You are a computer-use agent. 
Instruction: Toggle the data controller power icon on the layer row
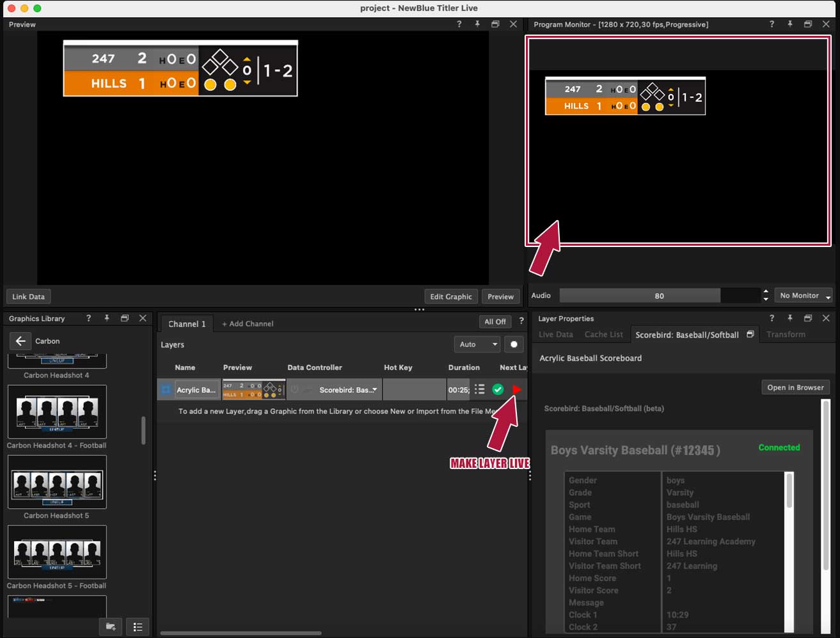[294, 389]
